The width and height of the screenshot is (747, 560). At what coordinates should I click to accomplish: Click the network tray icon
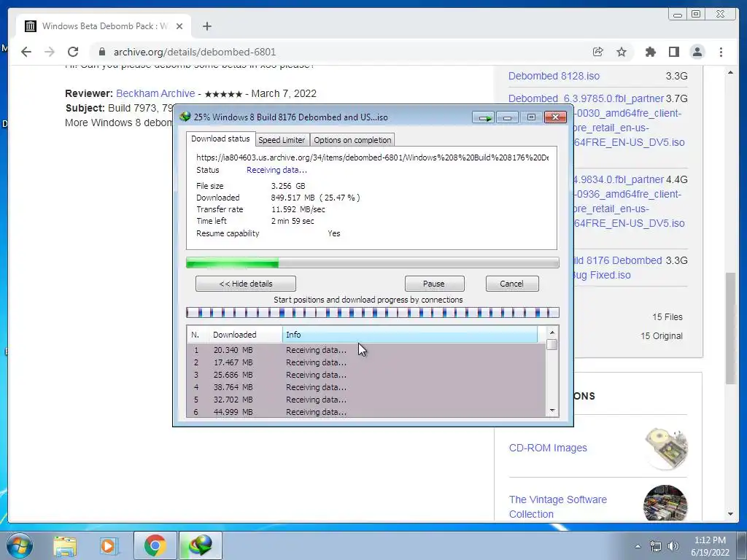click(656, 546)
